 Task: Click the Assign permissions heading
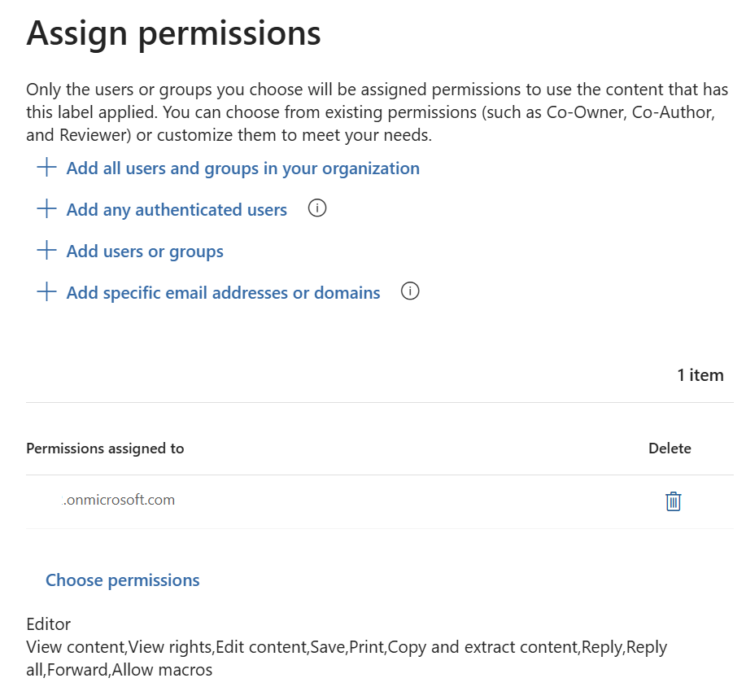coord(173,34)
